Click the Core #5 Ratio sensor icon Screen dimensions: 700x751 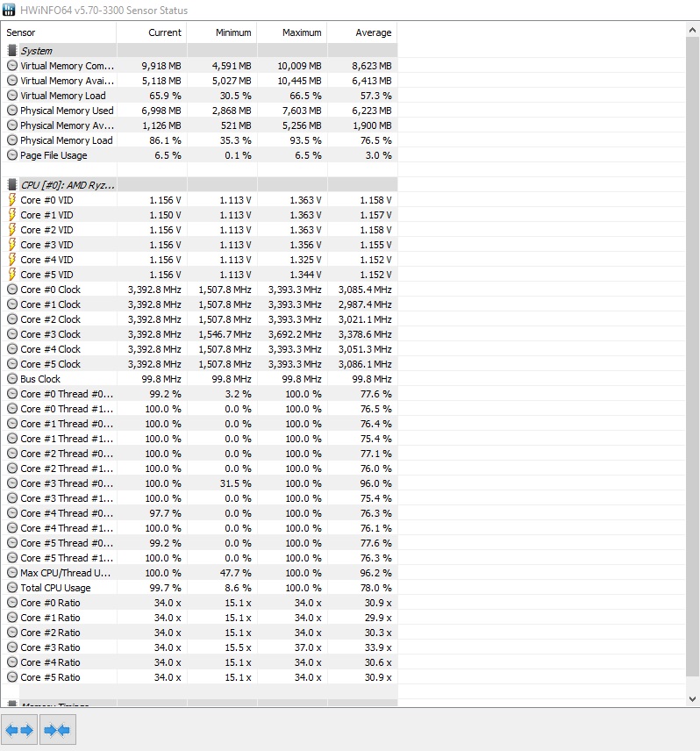click(12, 676)
